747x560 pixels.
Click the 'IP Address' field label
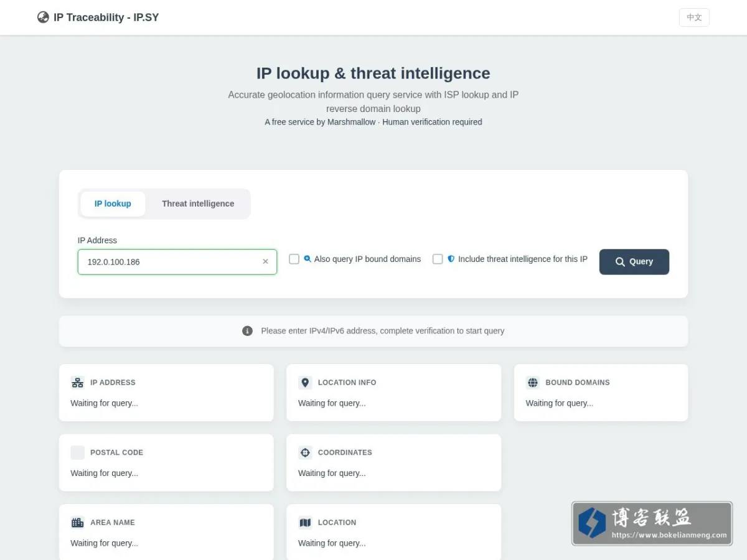[97, 240]
